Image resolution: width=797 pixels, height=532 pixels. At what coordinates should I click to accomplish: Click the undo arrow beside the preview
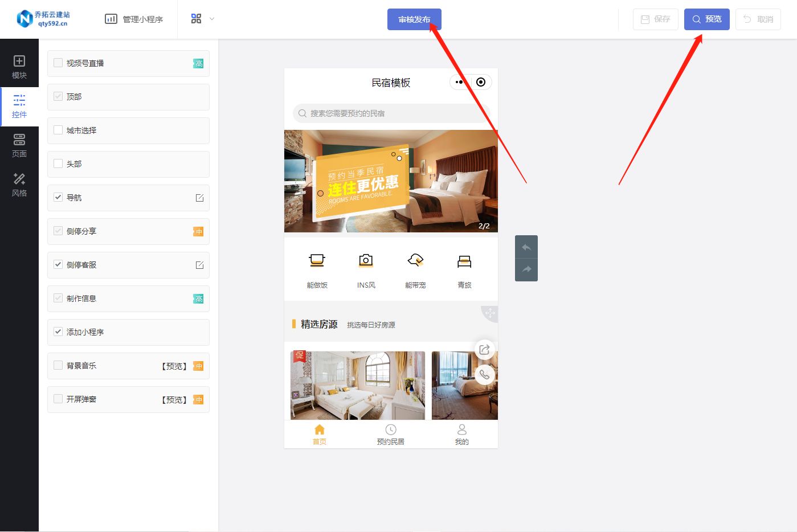526,247
